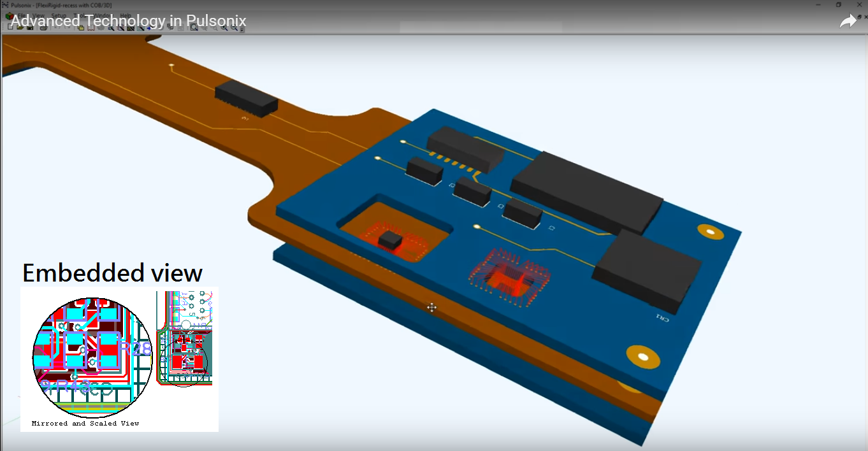Image resolution: width=868 pixels, height=451 pixels.
Task: Click the Save disk toolbar icon
Action: pyautogui.click(x=29, y=27)
